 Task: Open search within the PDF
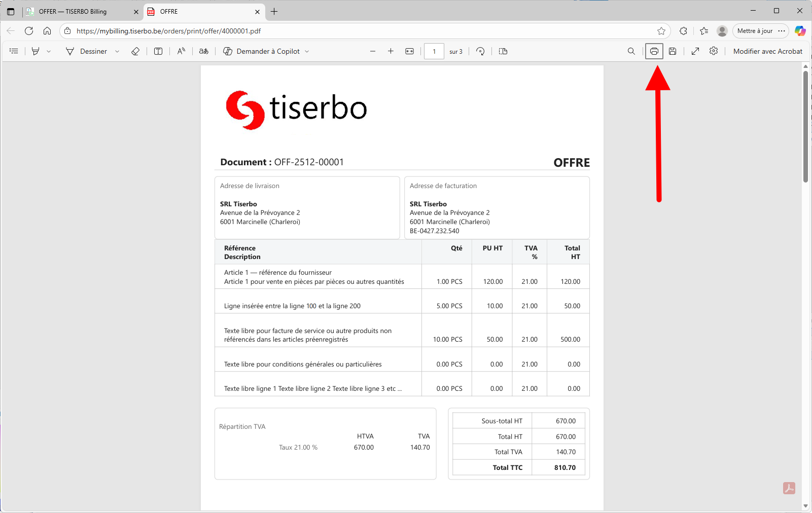coord(631,51)
